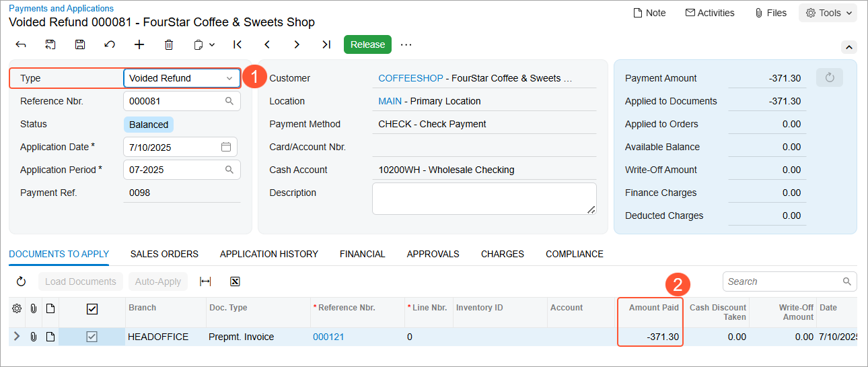
Task: Click the Undo icon in toolbar
Action: (x=110, y=44)
